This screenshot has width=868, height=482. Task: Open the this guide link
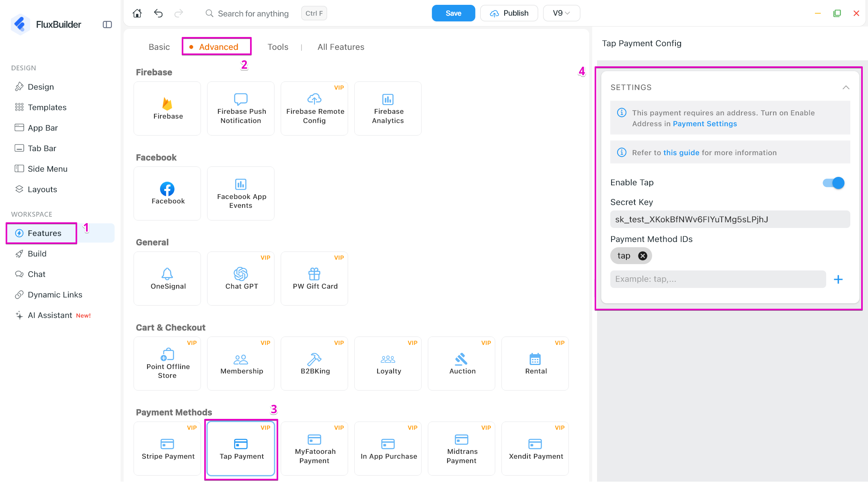(681, 153)
